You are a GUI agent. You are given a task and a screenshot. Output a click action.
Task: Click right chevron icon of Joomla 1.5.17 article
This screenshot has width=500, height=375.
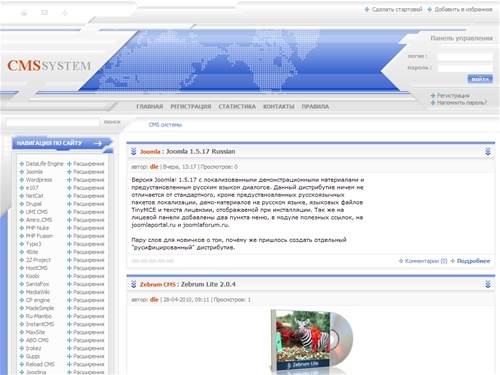click(488, 151)
